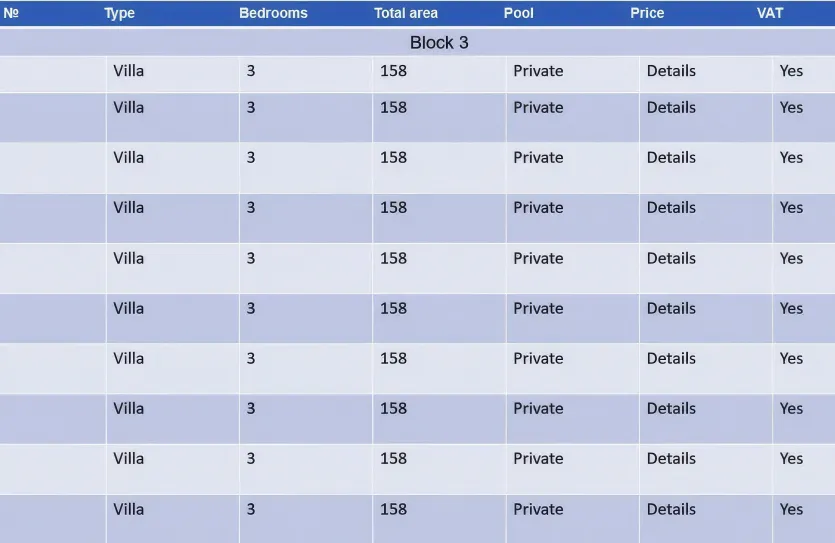Open Details link in the first villa row
835x543 pixels.
click(671, 71)
